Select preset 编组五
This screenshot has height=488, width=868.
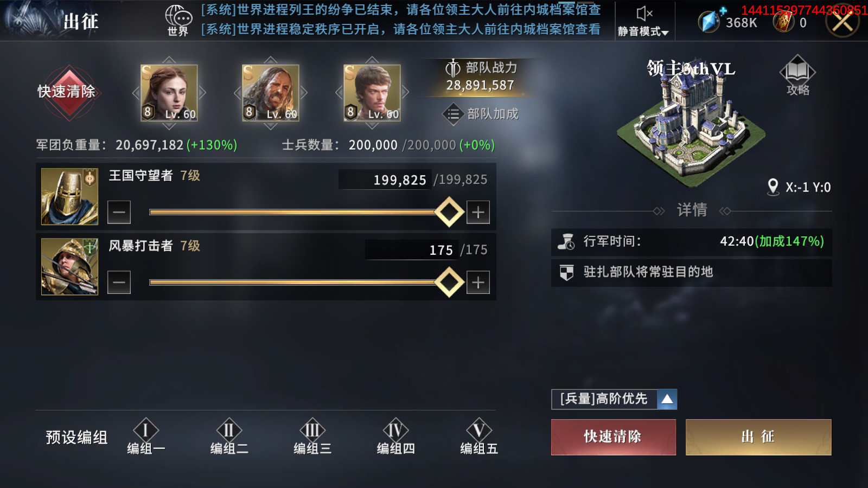coord(478,436)
